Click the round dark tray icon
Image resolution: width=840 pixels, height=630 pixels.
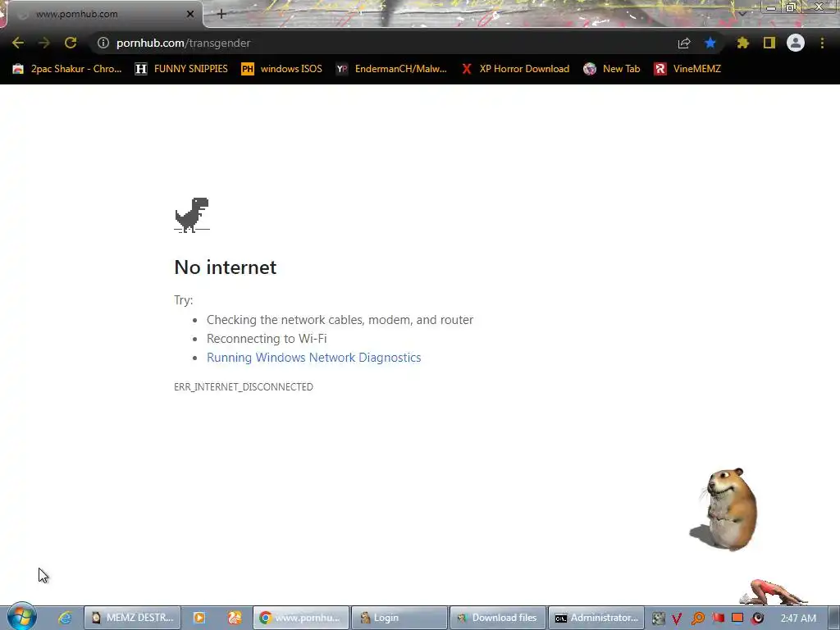[x=757, y=619]
